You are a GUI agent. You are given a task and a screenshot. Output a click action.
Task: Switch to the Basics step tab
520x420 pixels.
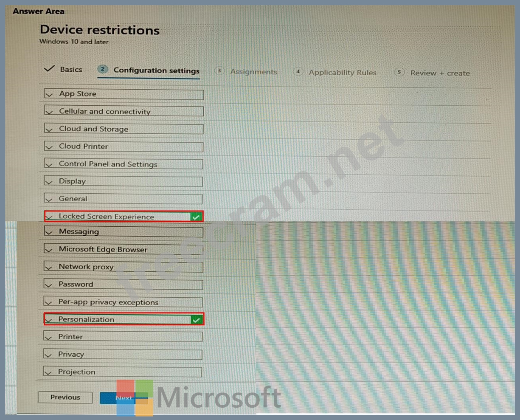tap(70, 70)
